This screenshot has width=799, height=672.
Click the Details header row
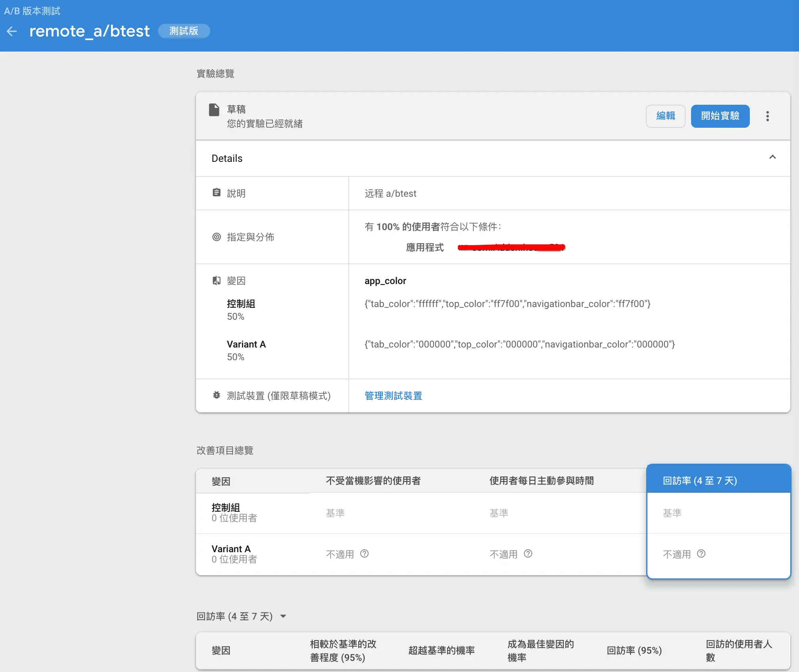[x=476, y=158]
